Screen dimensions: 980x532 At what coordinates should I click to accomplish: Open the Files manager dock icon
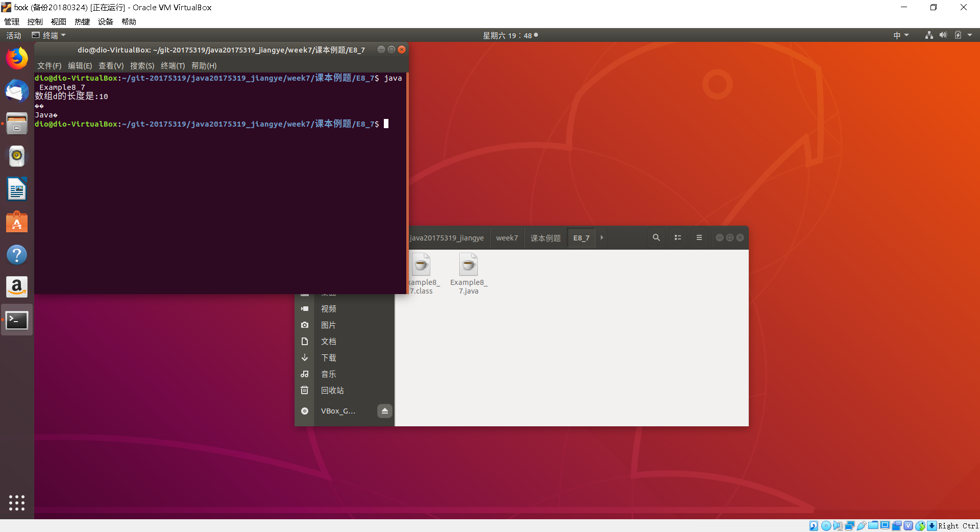(17, 124)
